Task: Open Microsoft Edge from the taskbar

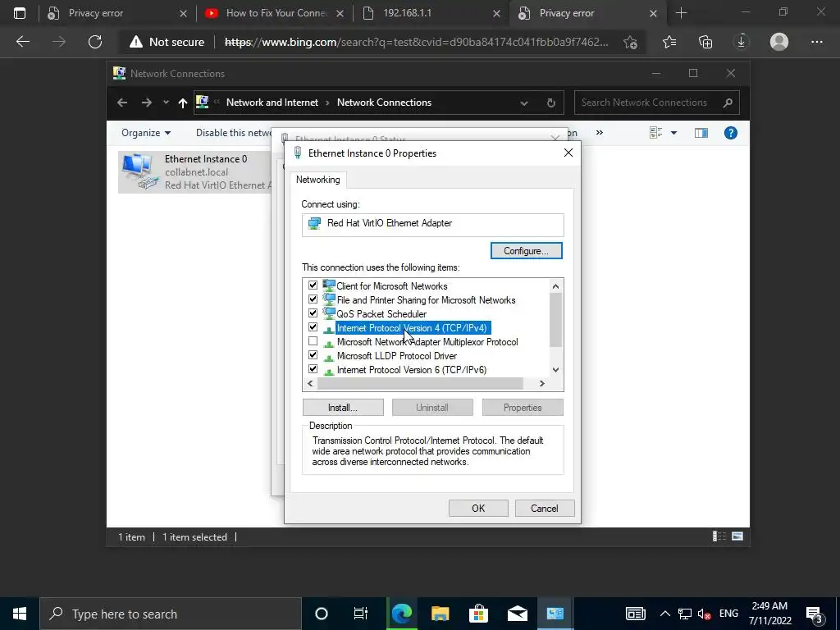Action: pyautogui.click(x=401, y=614)
